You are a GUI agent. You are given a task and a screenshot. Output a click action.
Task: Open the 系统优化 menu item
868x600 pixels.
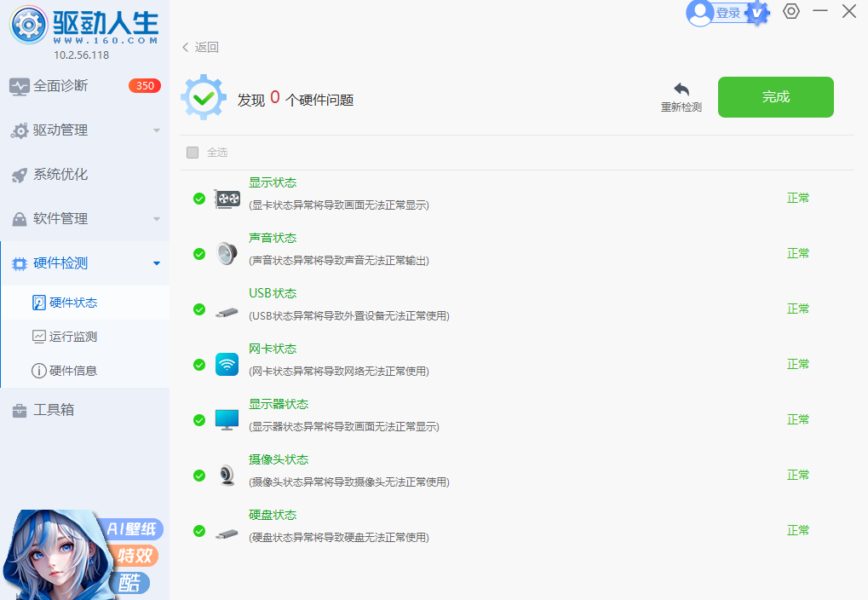tap(84, 175)
